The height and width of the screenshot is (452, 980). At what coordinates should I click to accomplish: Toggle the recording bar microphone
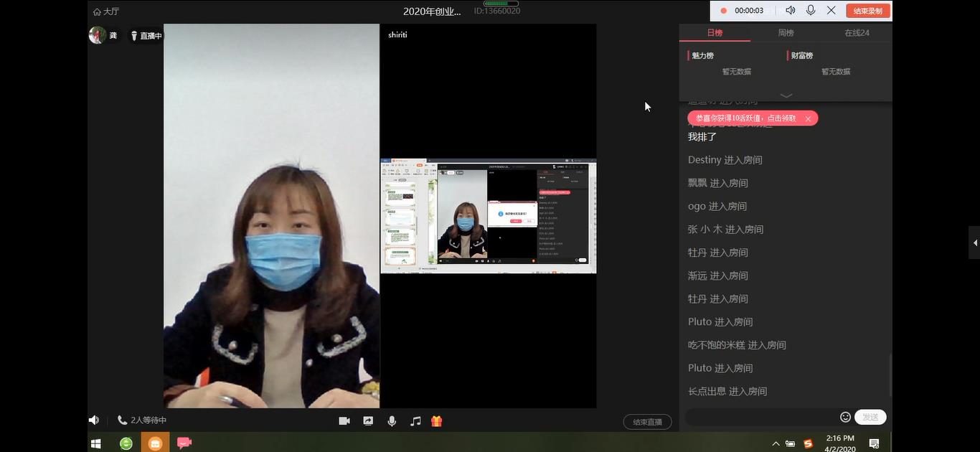[811, 10]
